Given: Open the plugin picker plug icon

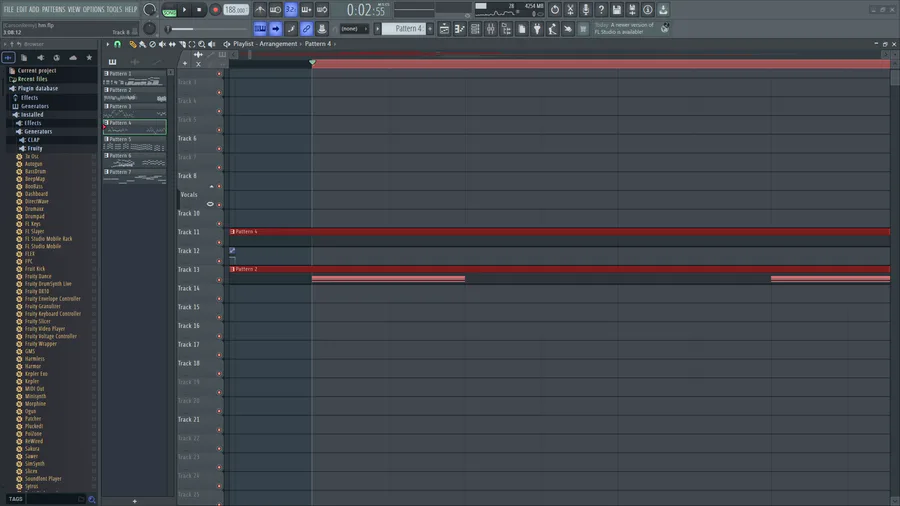Looking at the screenshot, I should (x=537, y=29).
